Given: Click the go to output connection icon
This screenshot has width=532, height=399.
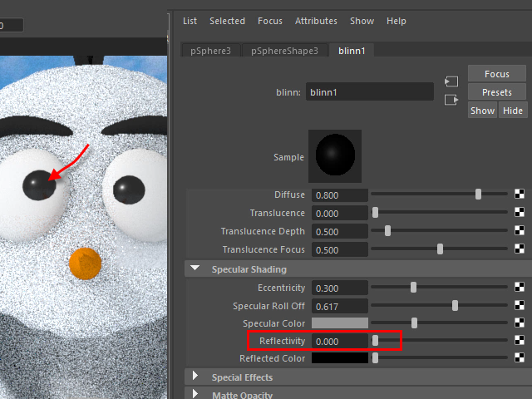Looking at the screenshot, I should coord(451,100).
